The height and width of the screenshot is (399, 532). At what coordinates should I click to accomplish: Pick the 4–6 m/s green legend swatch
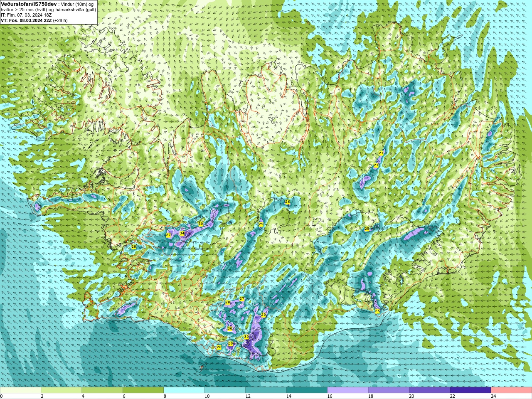(x=102, y=390)
